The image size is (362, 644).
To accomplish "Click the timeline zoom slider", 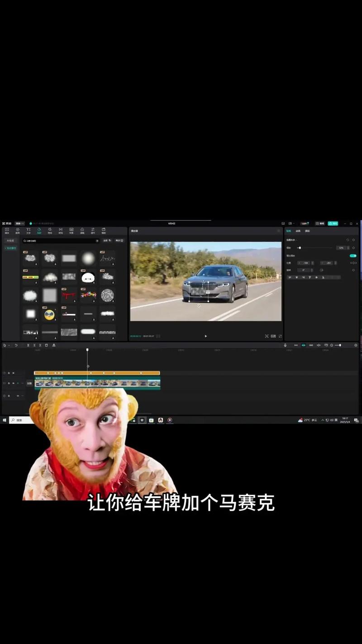I will 338,345.
